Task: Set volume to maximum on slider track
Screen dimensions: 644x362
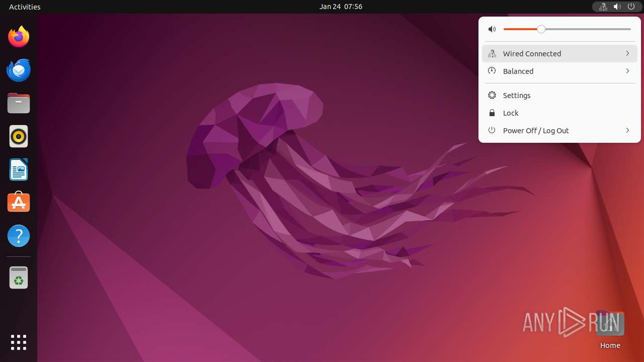Action: tap(630, 29)
